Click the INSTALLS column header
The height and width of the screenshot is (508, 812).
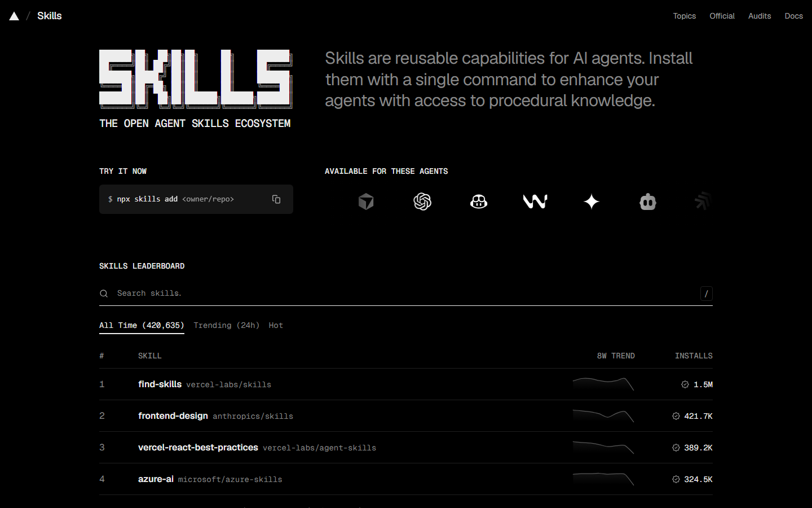[x=694, y=356]
